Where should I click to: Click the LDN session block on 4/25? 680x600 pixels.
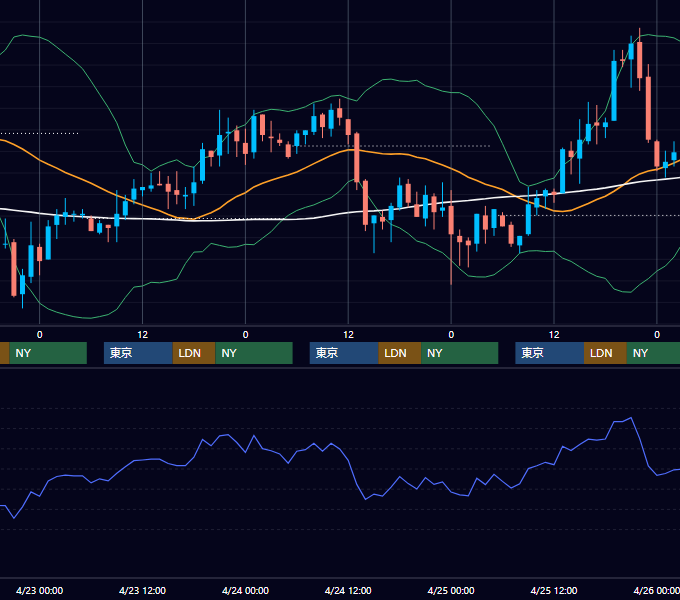click(x=605, y=353)
